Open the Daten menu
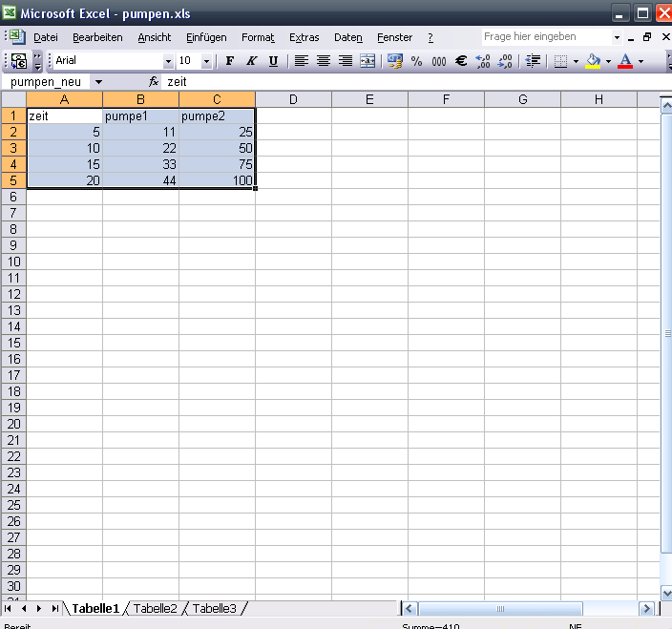672x629 pixels. [348, 38]
